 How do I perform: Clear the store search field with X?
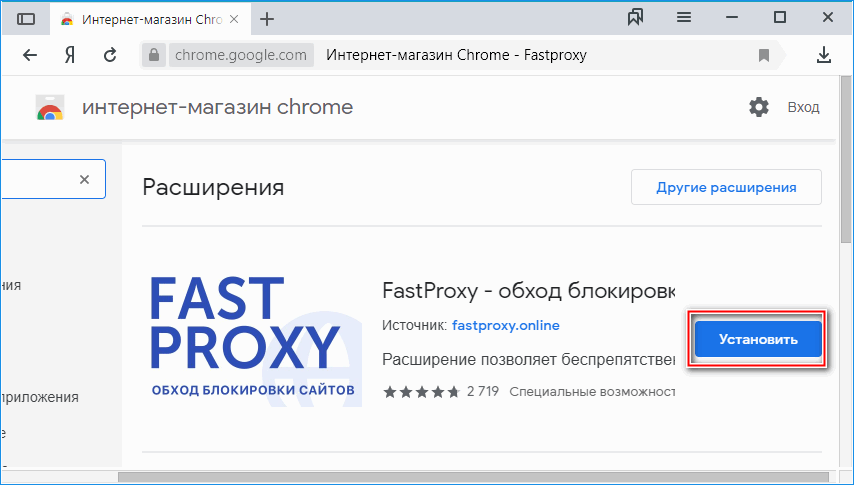(x=84, y=180)
